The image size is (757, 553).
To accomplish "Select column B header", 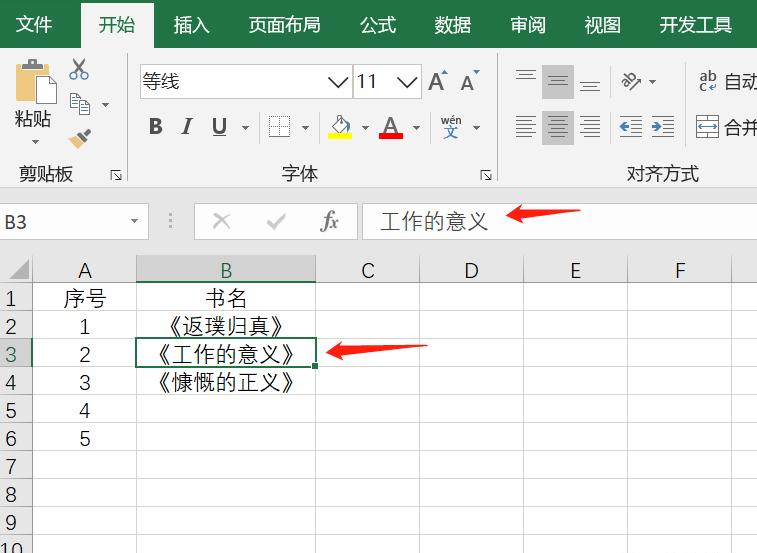I will coord(226,269).
